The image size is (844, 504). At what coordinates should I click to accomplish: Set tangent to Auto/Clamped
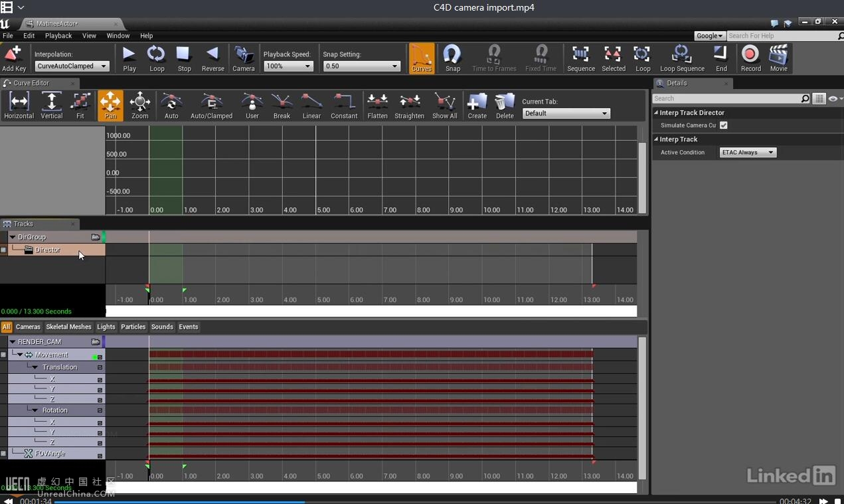212,106
